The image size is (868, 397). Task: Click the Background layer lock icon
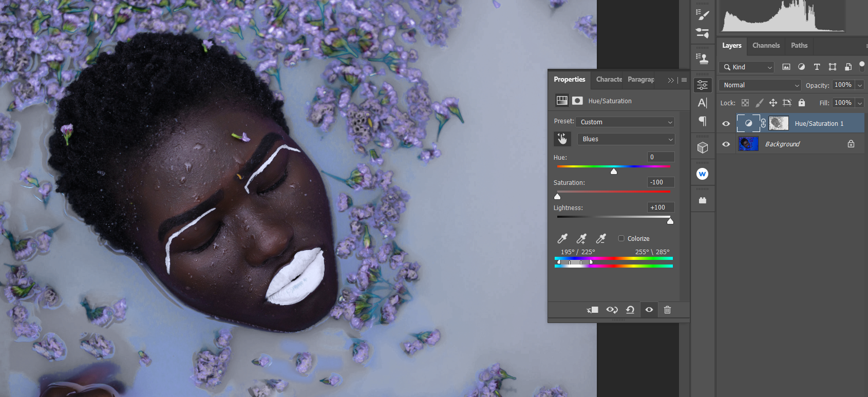[x=851, y=144]
